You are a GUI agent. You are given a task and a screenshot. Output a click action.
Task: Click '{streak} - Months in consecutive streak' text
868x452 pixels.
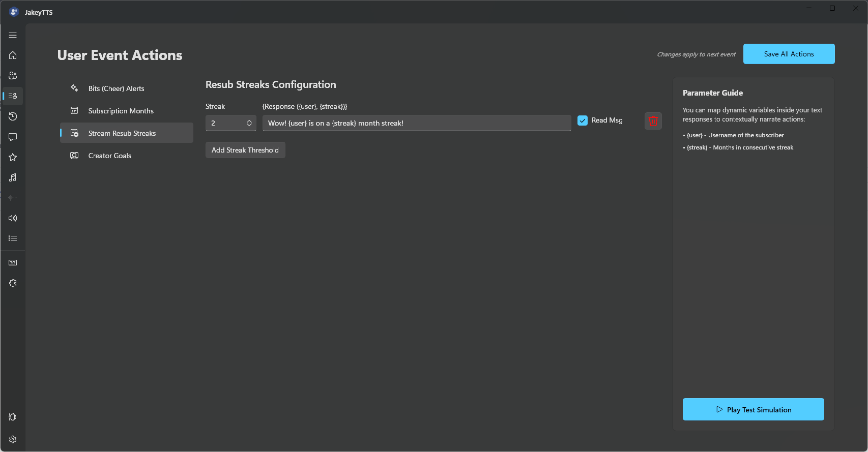740,147
